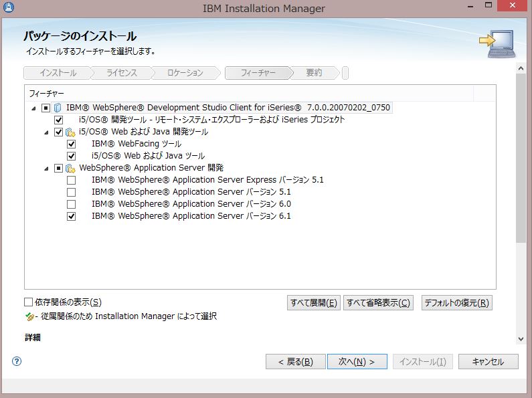Uncheck i5/OS Web および Java ツール checkbox
Viewport: 532px width, 398px height.
click(x=71, y=157)
